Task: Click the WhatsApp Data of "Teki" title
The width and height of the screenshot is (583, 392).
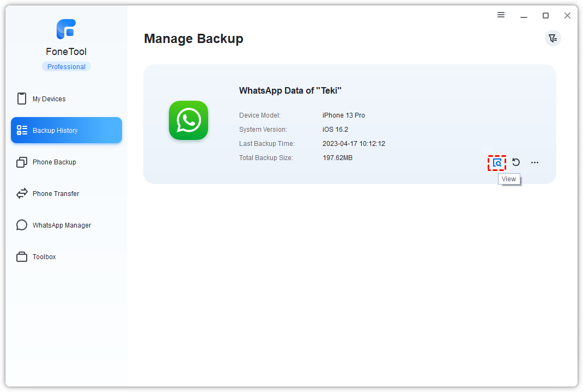Action: (290, 91)
